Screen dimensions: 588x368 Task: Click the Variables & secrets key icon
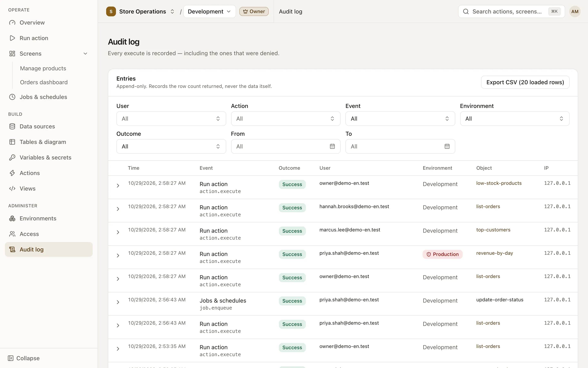tap(12, 157)
